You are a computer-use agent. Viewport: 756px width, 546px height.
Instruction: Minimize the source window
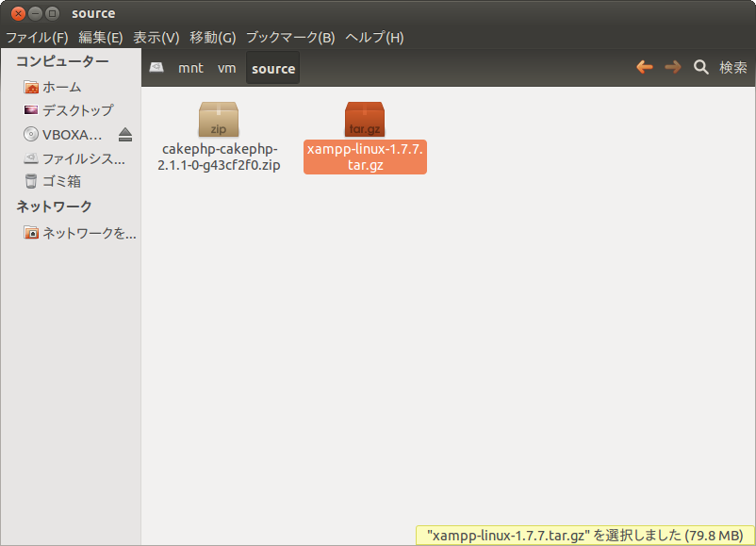coord(35,13)
